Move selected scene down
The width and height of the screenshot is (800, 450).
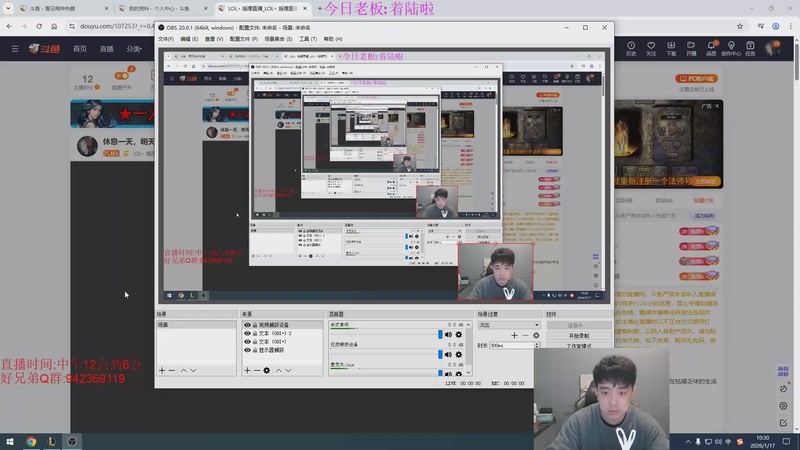click(193, 370)
